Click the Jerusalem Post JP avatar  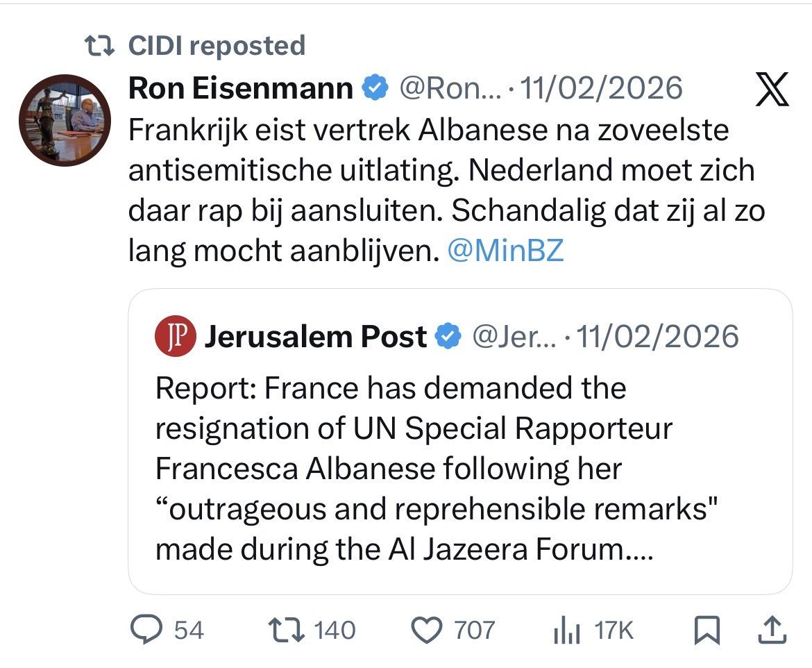pos(176,337)
